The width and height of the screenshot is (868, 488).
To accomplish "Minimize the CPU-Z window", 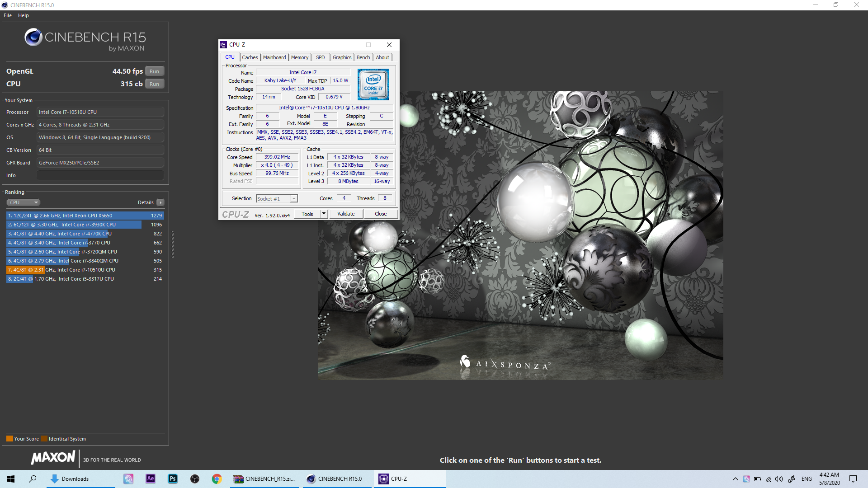I will tap(348, 45).
